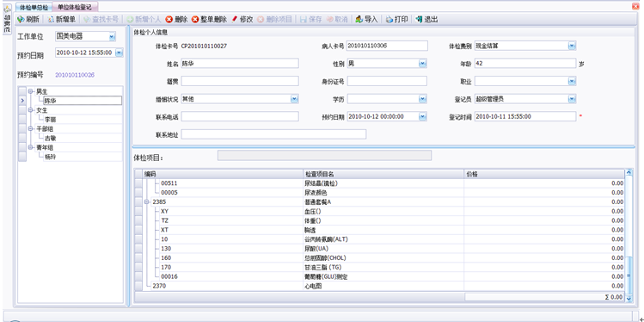This screenshot has width=644, height=322.
Task: Collapse the 干部组 tree group
Action: tap(31, 129)
